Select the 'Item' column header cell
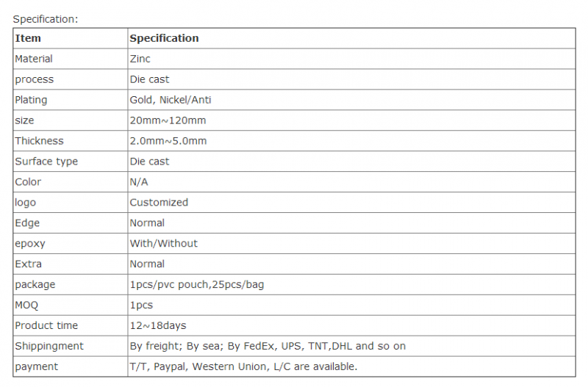The width and height of the screenshot is (588, 387). click(x=71, y=38)
